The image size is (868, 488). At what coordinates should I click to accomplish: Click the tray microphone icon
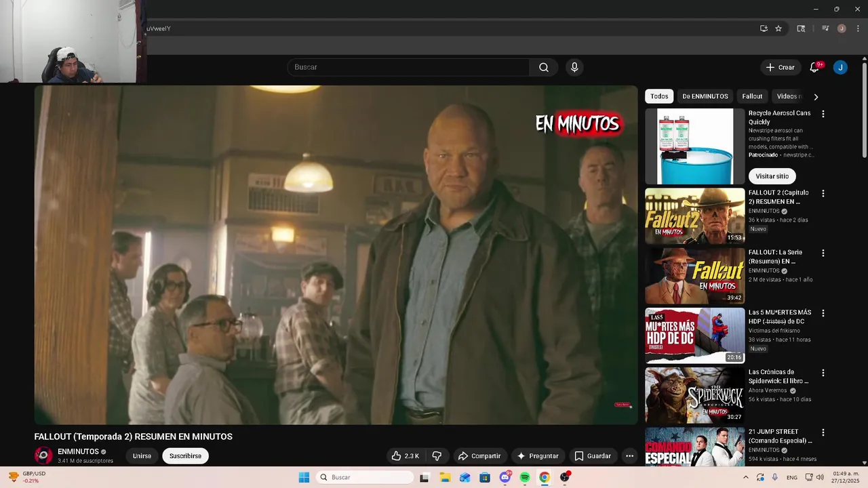(x=774, y=477)
